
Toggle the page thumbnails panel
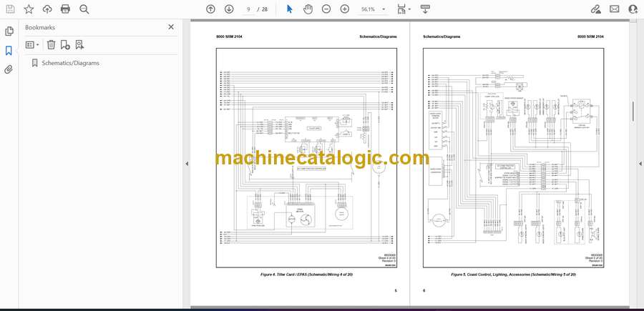[9, 31]
